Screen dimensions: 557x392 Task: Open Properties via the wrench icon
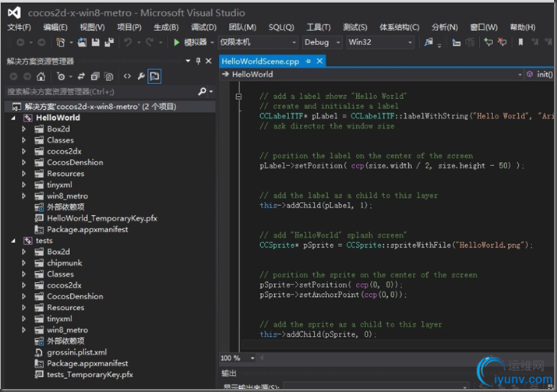(x=141, y=76)
